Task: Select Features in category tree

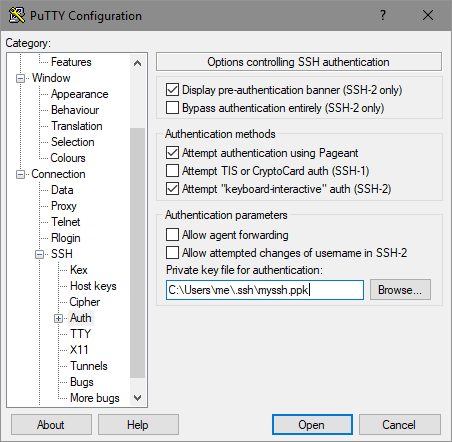Action: [x=71, y=62]
